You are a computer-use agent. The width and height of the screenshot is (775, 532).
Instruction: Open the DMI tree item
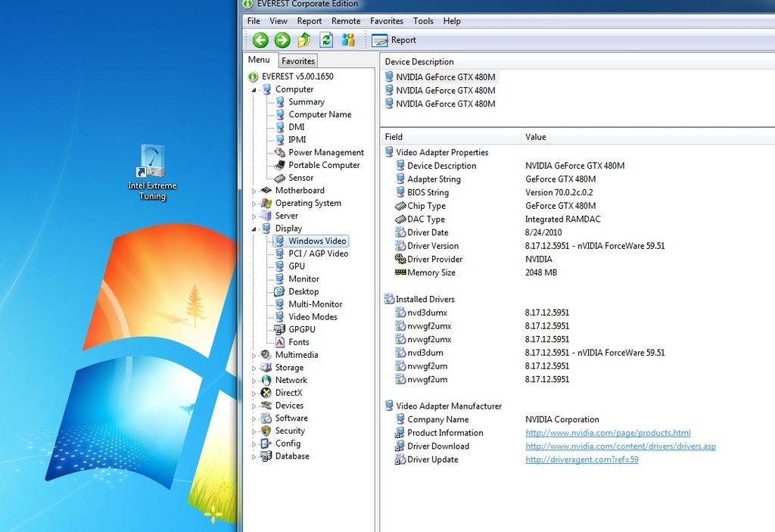click(297, 127)
